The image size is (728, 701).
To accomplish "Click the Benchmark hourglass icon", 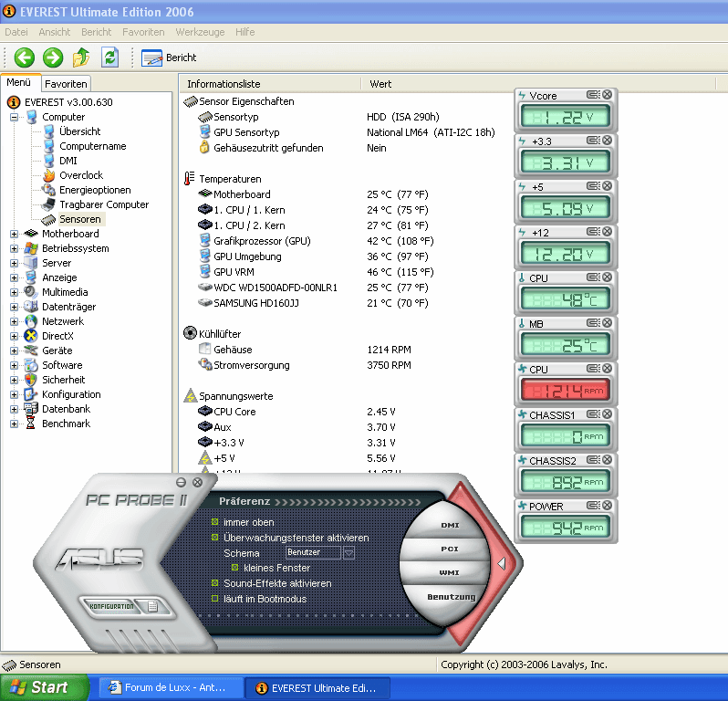I will click(x=31, y=424).
